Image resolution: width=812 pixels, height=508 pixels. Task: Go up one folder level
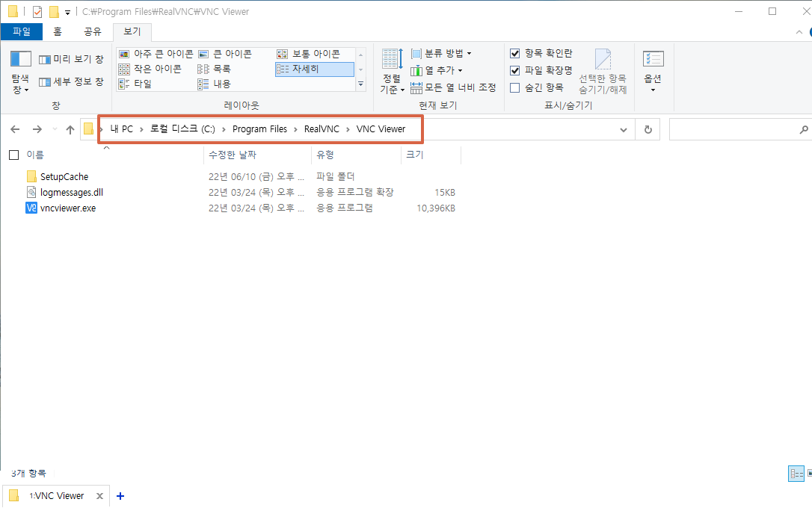(x=70, y=130)
